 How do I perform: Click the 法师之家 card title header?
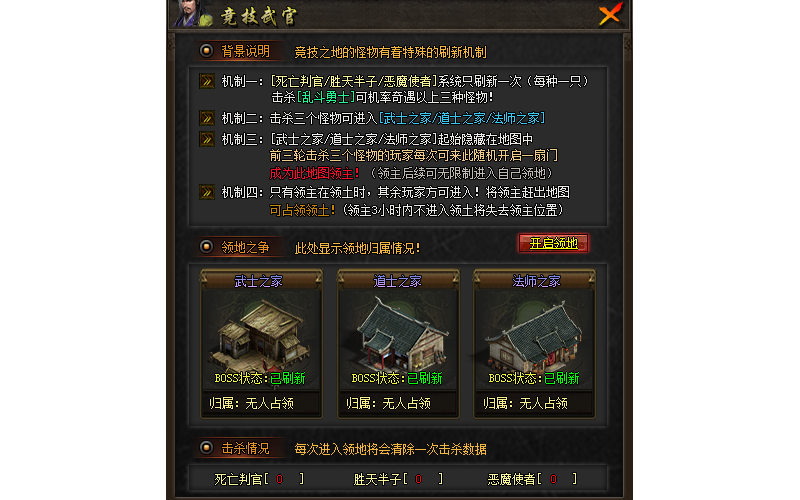[534, 280]
